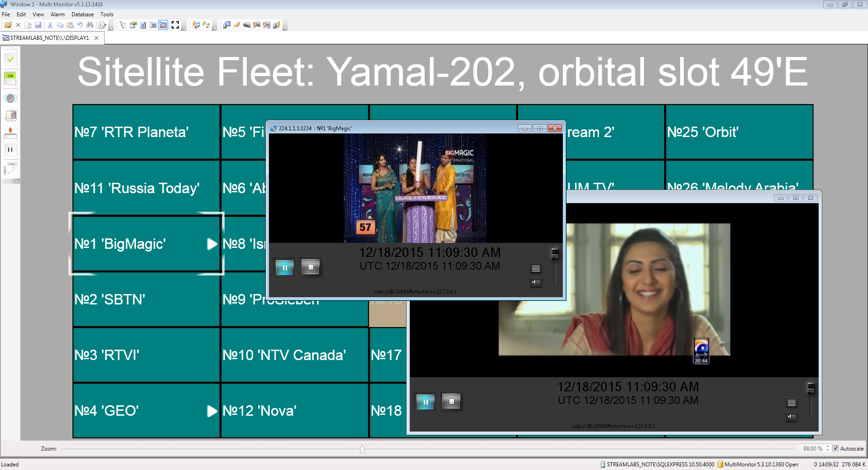Click the zoom percentage field 88.00 %
This screenshot has height=470, width=868.
click(x=811, y=448)
